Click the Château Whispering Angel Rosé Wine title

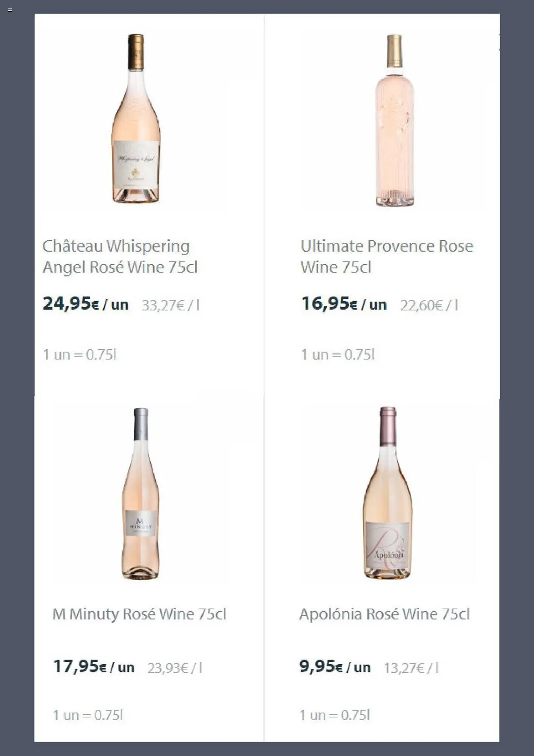coord(120,257)
